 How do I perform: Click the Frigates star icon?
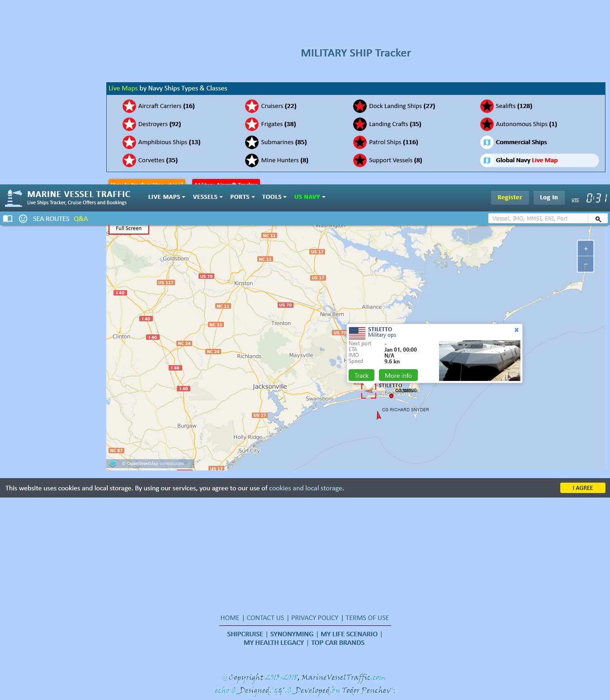[x=252, y=124]
